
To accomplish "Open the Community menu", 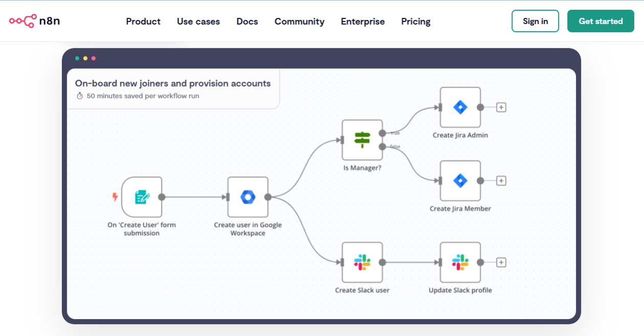I will point(299,22).
